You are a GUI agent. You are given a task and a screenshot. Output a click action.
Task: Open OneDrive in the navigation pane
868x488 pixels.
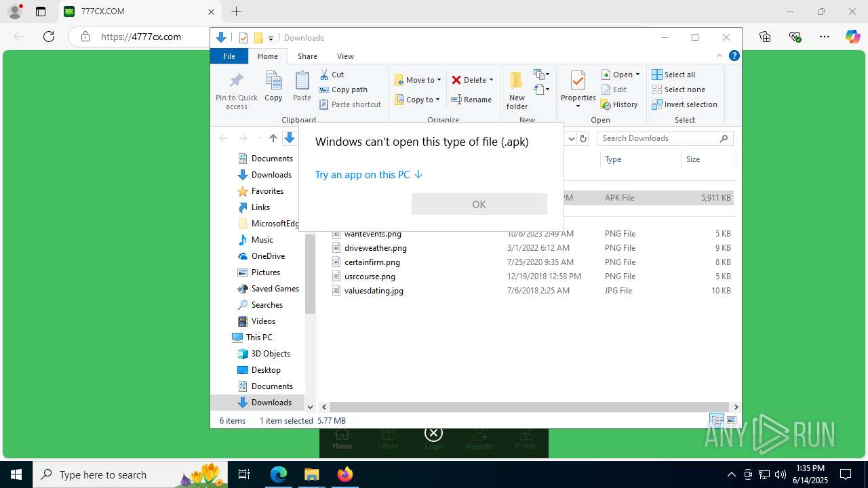268,256
